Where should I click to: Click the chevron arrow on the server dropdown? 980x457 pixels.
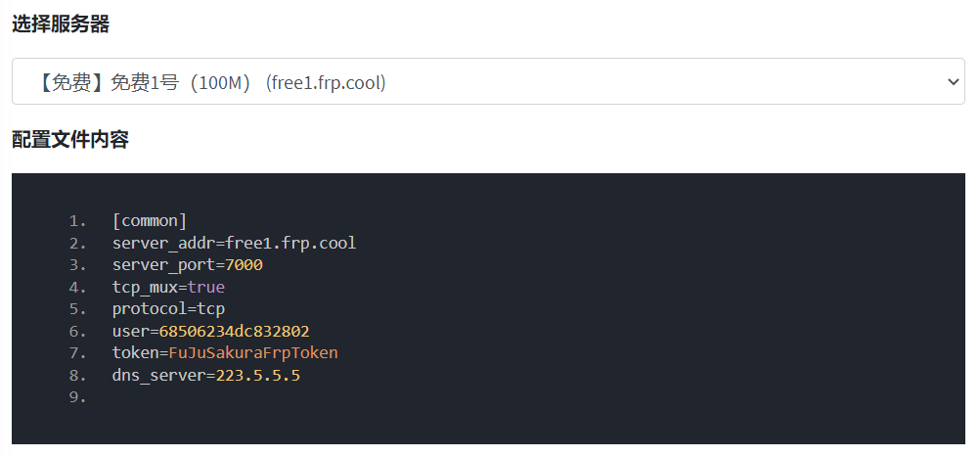954,82
